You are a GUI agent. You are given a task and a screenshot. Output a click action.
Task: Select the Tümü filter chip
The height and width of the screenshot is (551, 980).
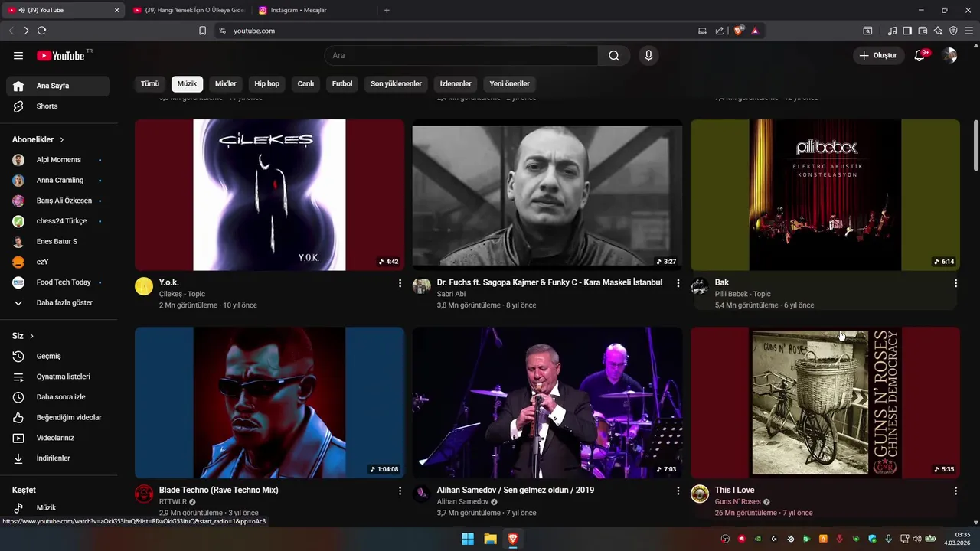150,84
